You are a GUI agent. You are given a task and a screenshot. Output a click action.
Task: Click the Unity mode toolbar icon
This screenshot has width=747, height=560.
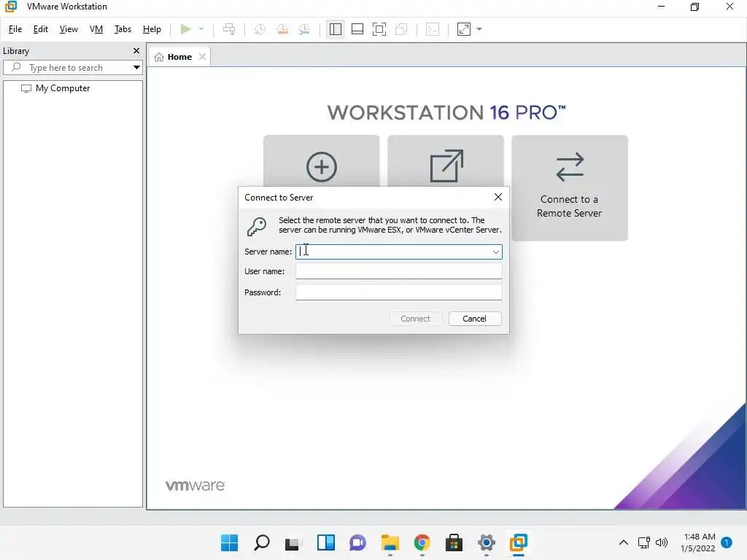pos(402,29)
